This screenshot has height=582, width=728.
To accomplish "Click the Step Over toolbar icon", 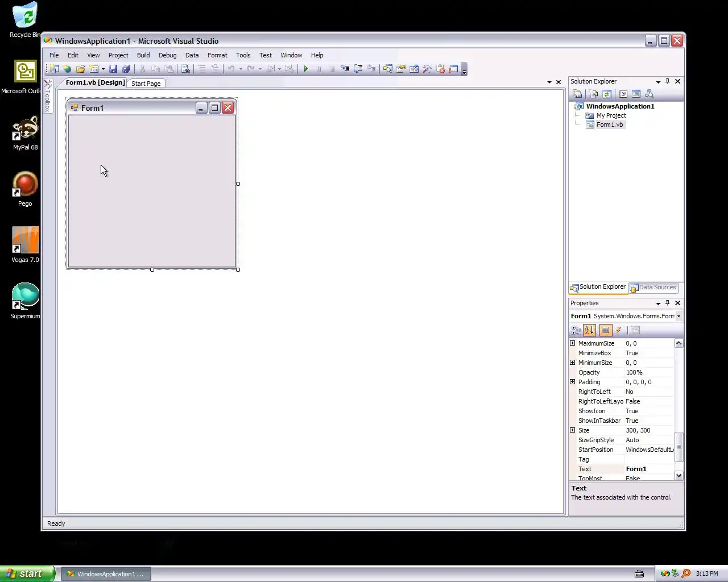I will [358, 69].
